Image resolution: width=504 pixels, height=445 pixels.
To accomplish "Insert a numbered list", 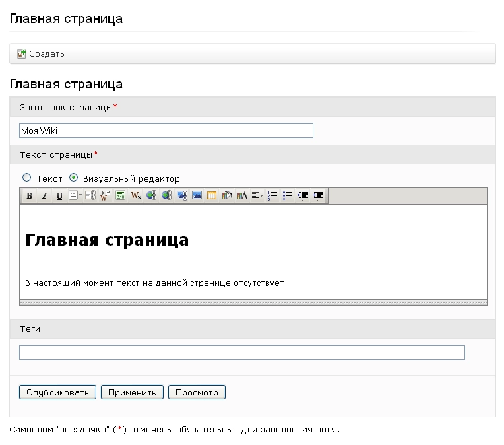I will point(272,195).
